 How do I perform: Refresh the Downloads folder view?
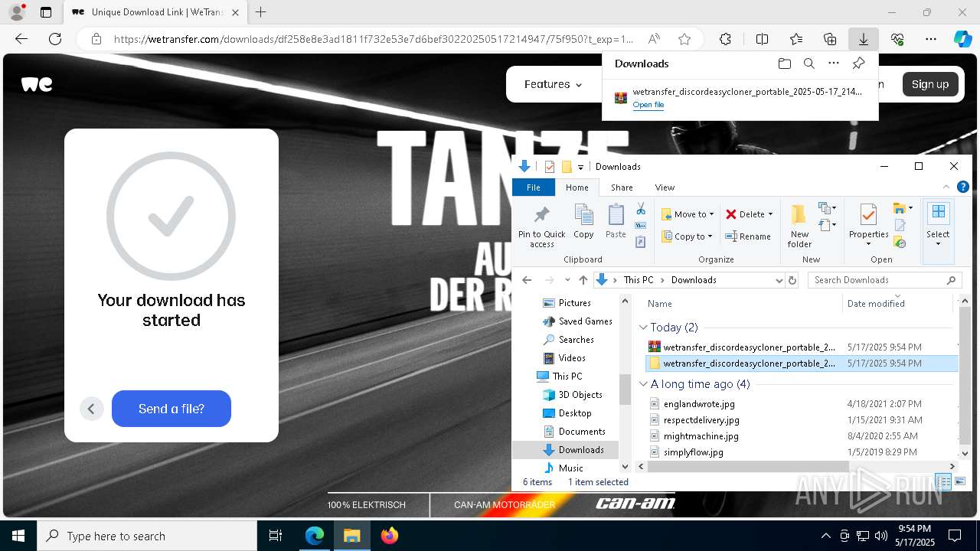click(x=792, y=280)
